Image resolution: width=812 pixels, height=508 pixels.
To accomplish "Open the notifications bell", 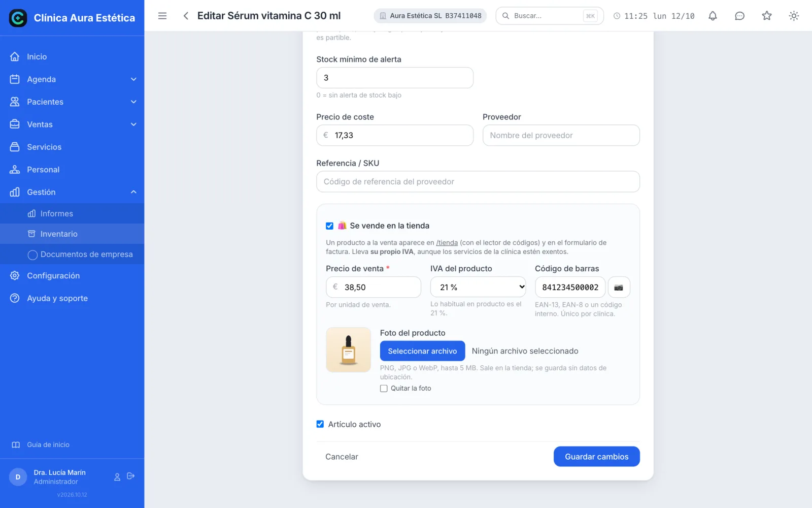I will (x=713, y=16).
